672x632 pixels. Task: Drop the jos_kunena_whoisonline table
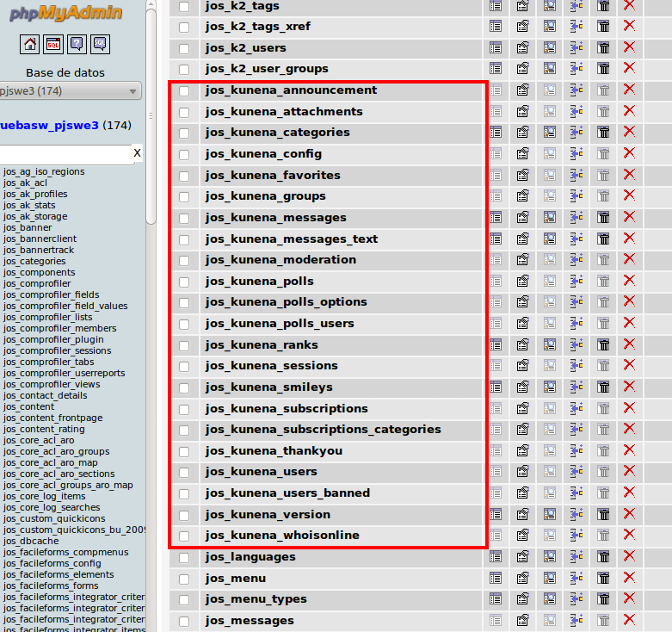pos(629,535)
